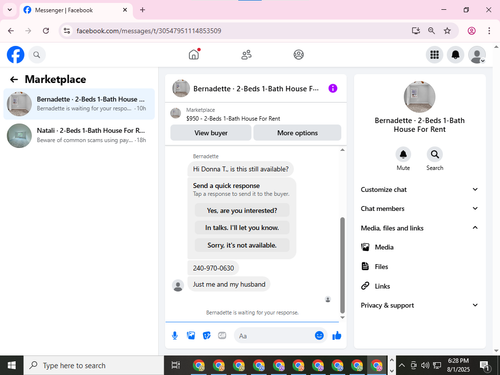Open the Facebook notifications bell in the header
This screenshot has height=375, width=500.
click(x=455, y=55)
